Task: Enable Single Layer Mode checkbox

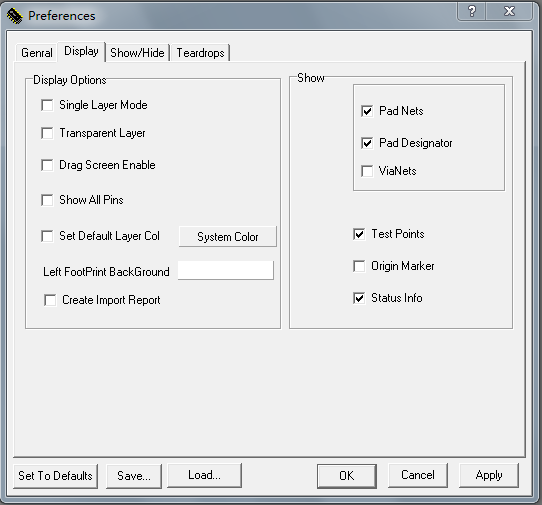Action: pyautogui.click(x=47, y=105)
